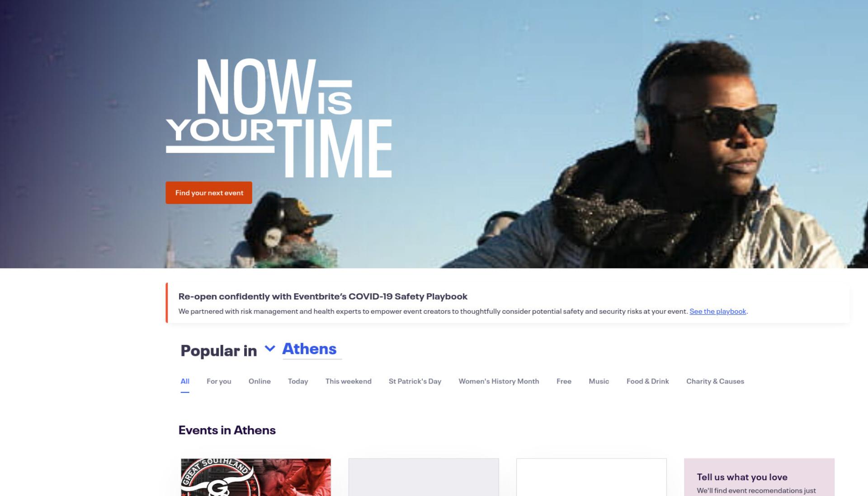
Task: Open the Women's History Month tab
Action: (x=499, y=381)
